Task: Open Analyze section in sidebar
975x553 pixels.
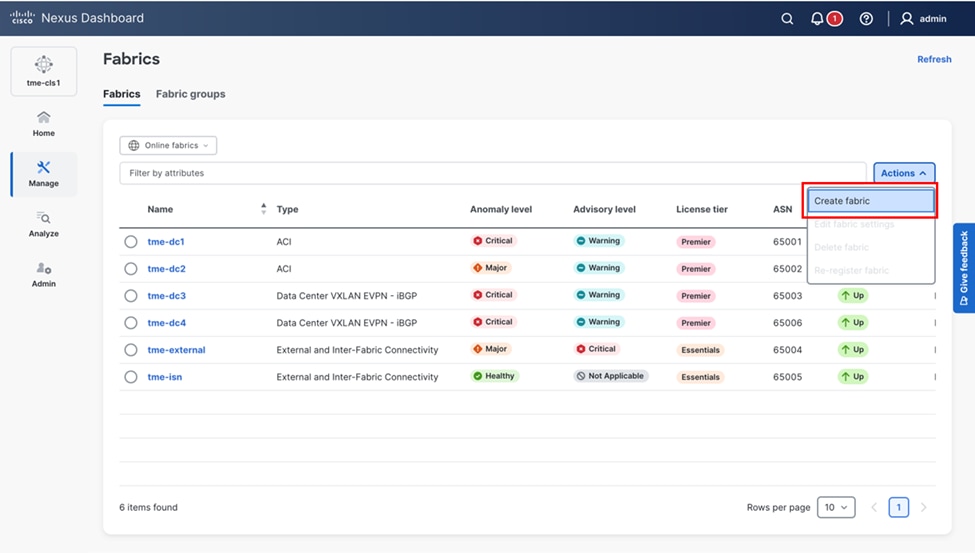Action: (44, 224)
